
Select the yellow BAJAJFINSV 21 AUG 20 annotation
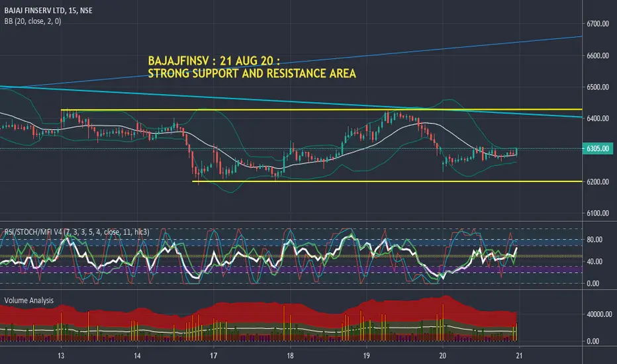click(214, 61)
